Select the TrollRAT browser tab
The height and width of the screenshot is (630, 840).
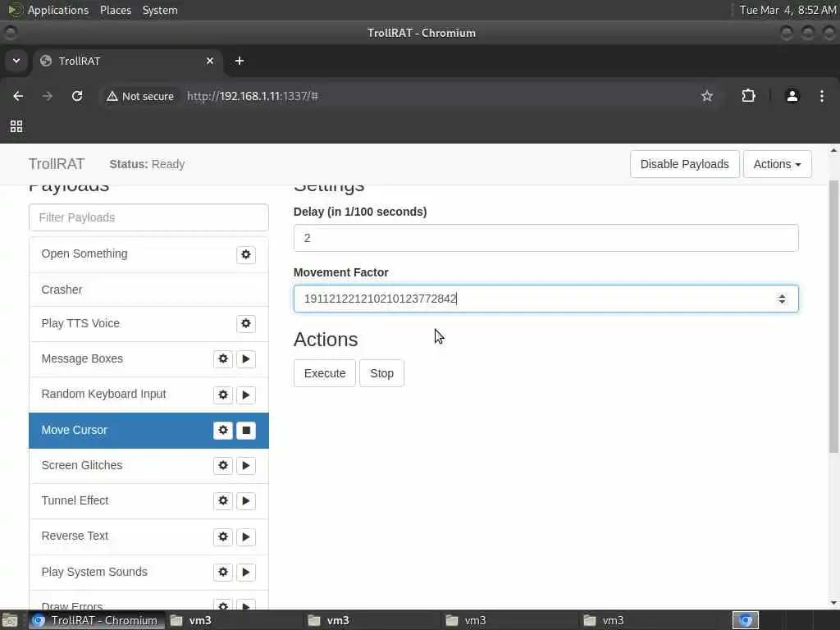tap(127, 61)
